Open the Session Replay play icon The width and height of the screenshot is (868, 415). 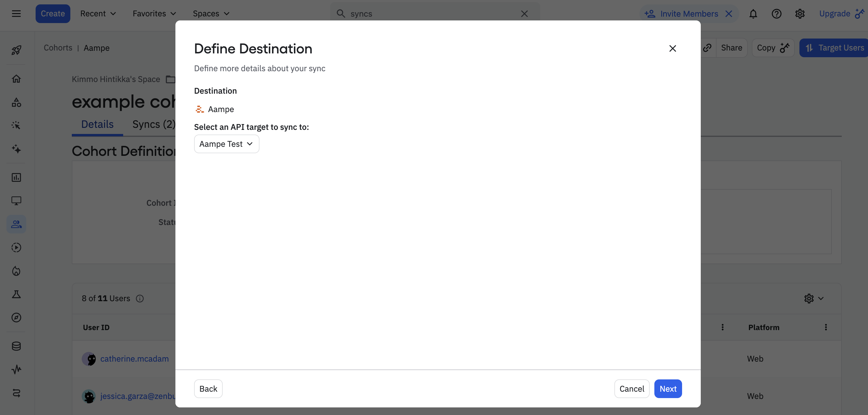coord(16,247)
